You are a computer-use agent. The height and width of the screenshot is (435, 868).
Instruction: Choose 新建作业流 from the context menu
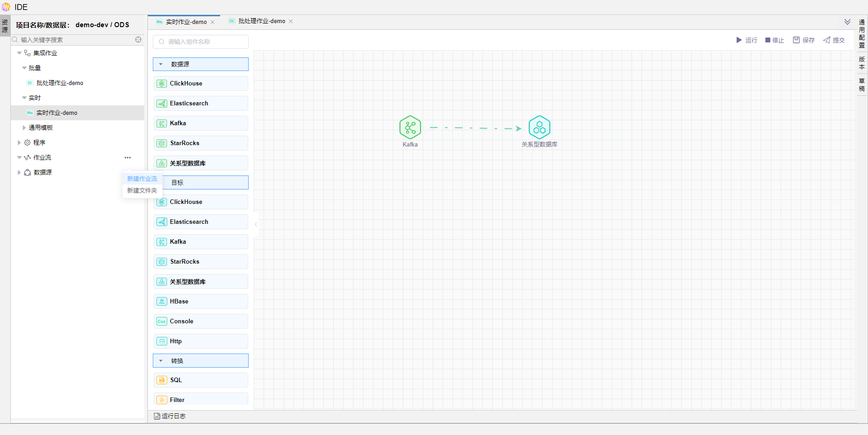[x=142, y=179]
